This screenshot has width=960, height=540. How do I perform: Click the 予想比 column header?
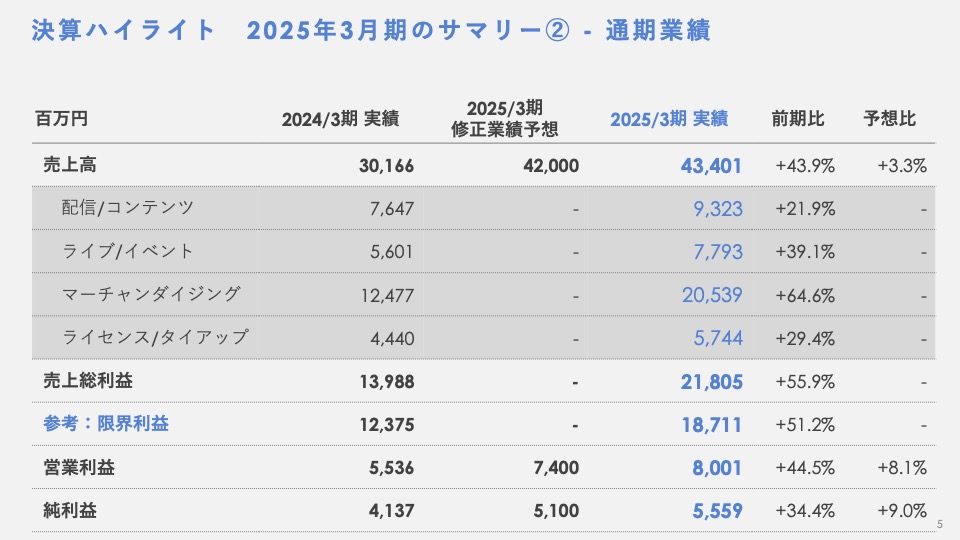click(x=889, y=119)
